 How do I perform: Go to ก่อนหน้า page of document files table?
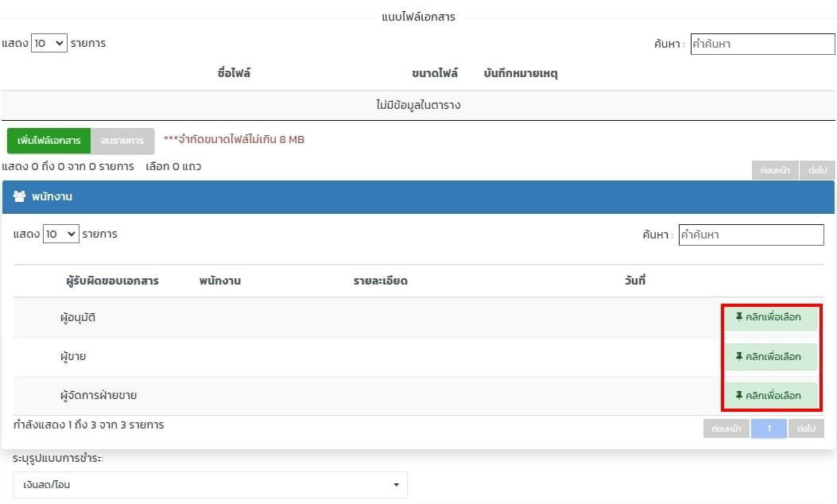pyautogui.click(x=774, y=170)
